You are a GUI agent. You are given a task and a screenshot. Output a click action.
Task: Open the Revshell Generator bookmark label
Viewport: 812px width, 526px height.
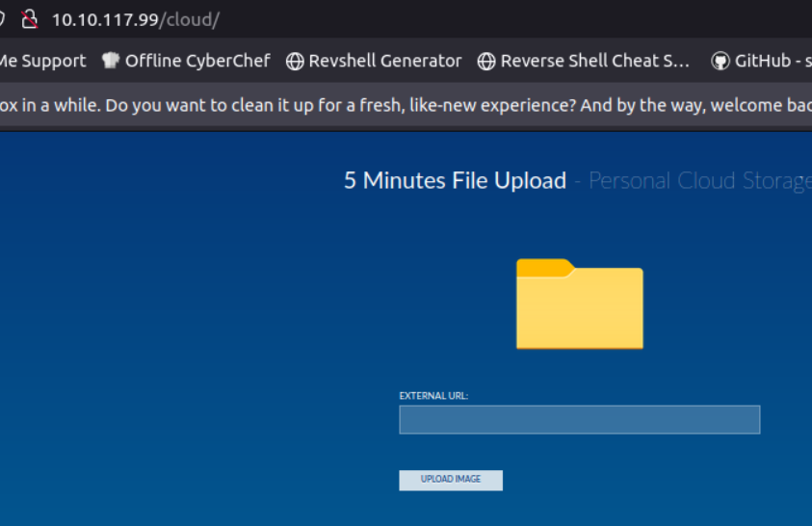[x=385, y=61]
